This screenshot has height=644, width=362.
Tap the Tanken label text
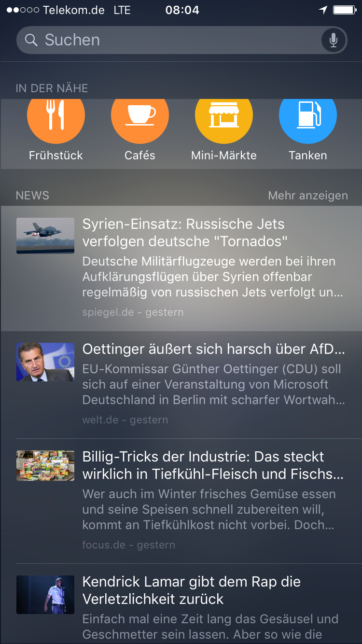pos(308,155)
